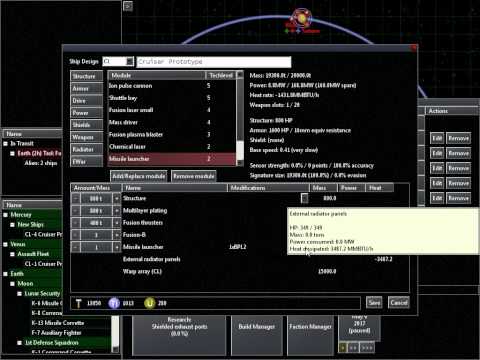Select Mass driver in module list
480x360 pixels.
click(x=172, y=122)
